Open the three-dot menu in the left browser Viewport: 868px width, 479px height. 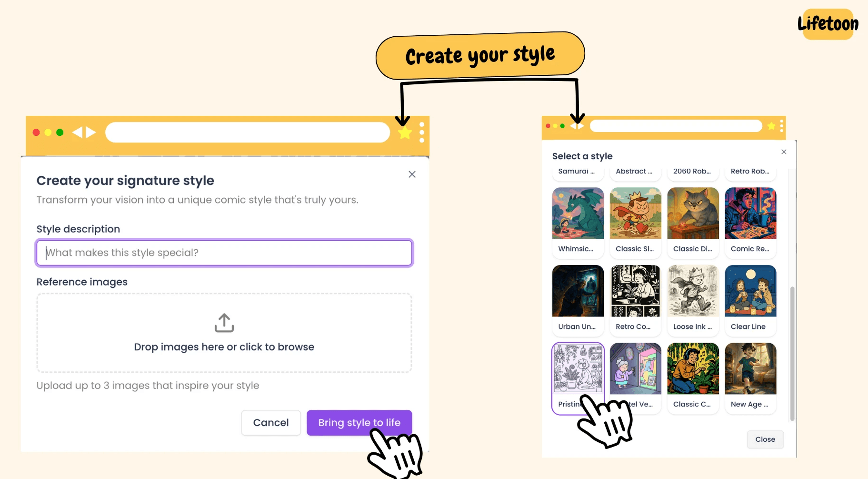click(x=421, y=132)
